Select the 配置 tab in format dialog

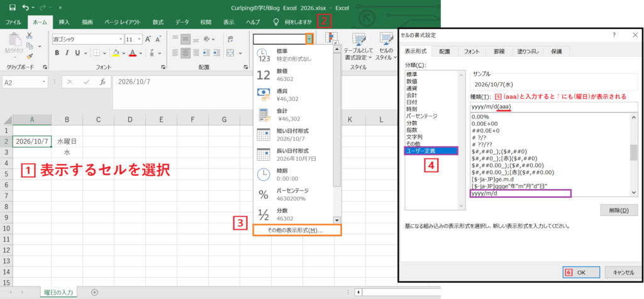click(445, 52)
